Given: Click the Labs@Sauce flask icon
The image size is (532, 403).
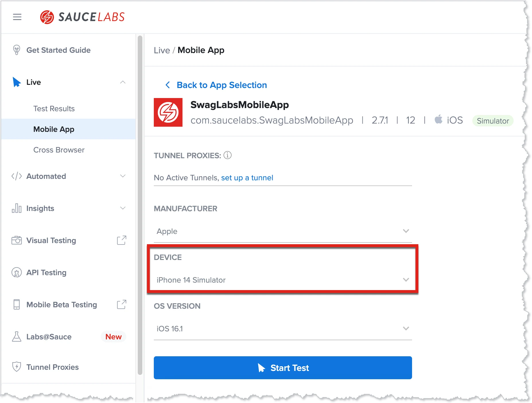Looking at the screenshot, I should tap(17, 337).
